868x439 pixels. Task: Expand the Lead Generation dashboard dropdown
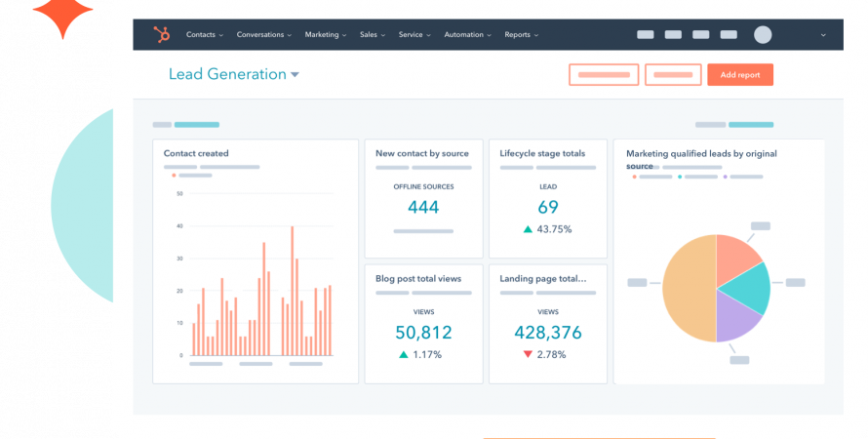pos(295,75)
